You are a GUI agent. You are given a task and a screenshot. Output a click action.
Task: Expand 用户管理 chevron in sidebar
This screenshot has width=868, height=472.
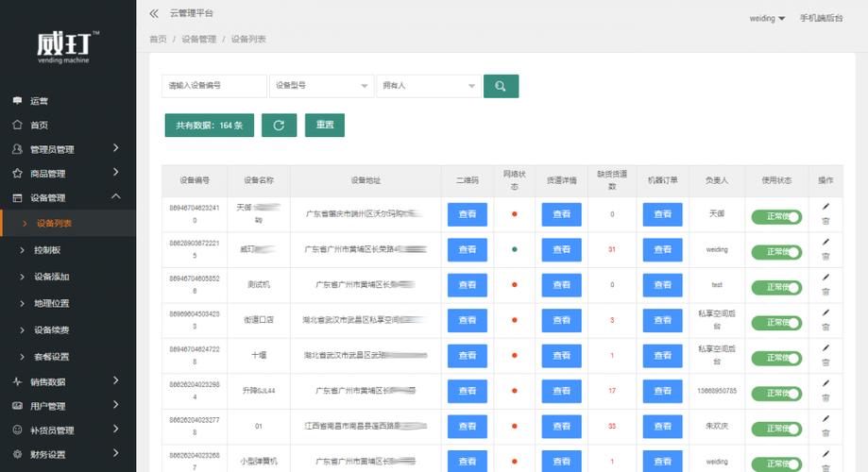[115, 404]
